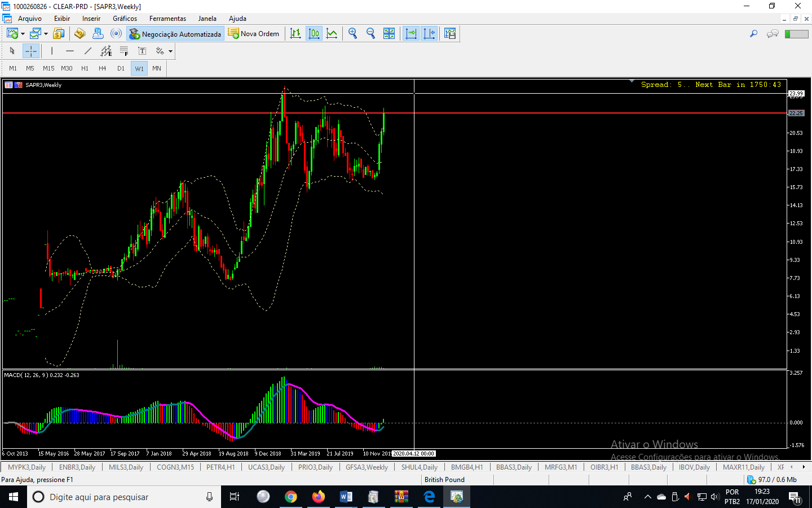
Task: Switch to bar chart view
Action: (x=295, y=34)
